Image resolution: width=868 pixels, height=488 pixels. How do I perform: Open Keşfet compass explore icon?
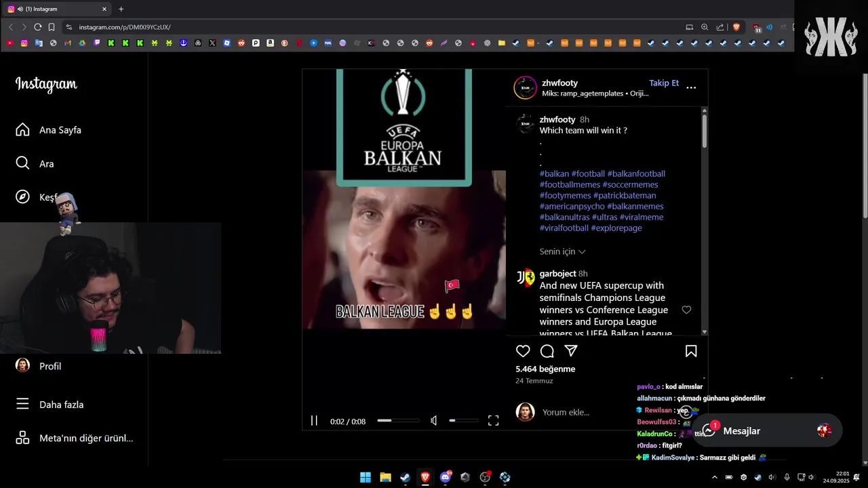pyautogui.click(x=22, y=197)
